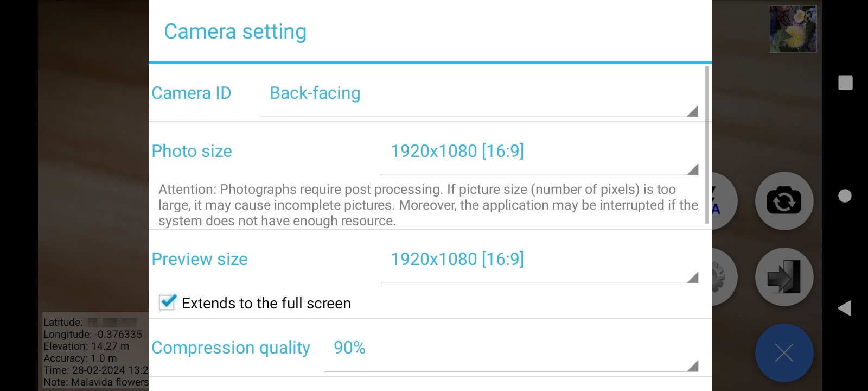Image resolution: width=868 pixels, height=391 pixels.
Task: Tap the Camera setting dialog title
Action: point(235,31)
